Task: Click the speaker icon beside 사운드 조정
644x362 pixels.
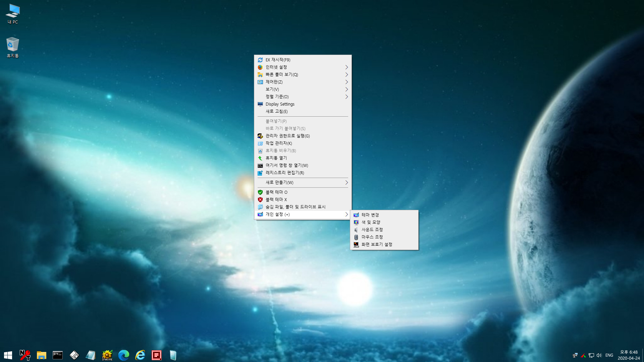Action: coord(356,230)
